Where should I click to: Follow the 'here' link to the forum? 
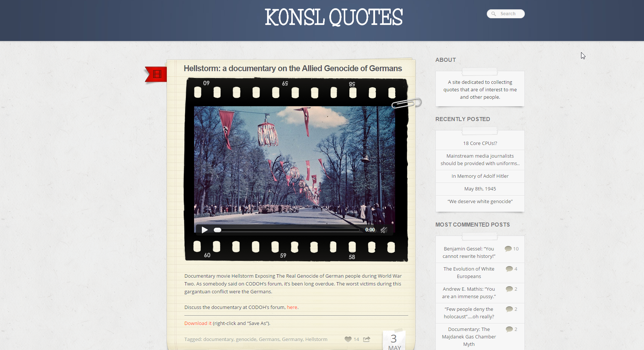292,307
